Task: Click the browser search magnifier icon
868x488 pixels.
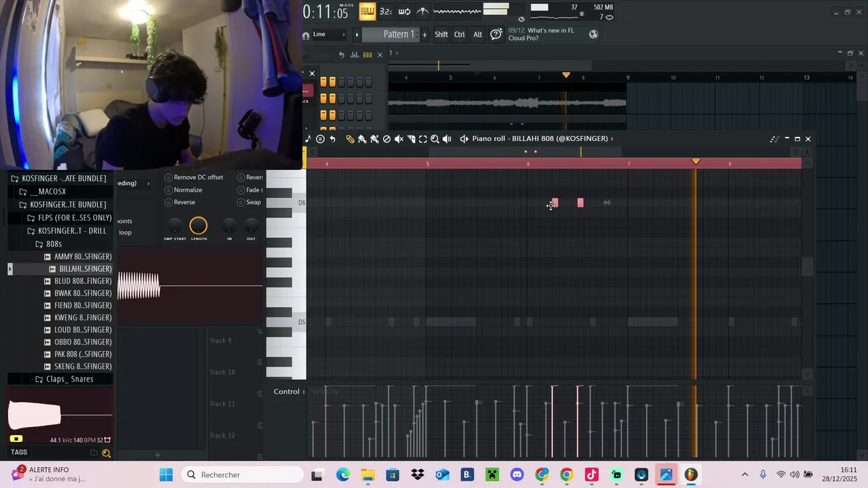Action: coord(106,453)
